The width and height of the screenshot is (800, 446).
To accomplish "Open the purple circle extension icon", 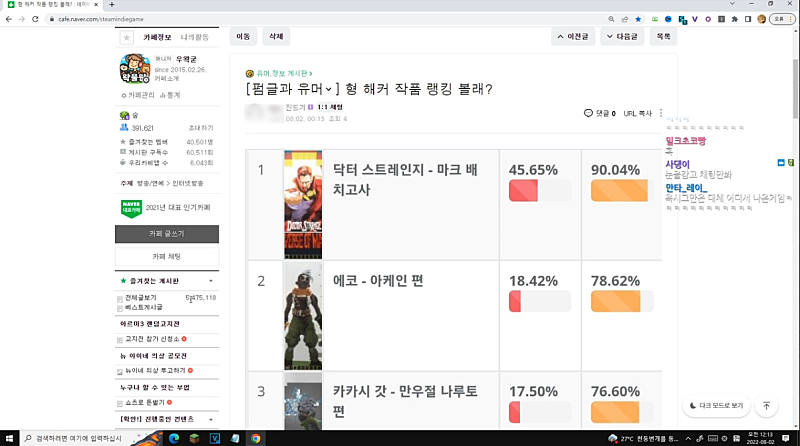I will (x=708, y=19).
